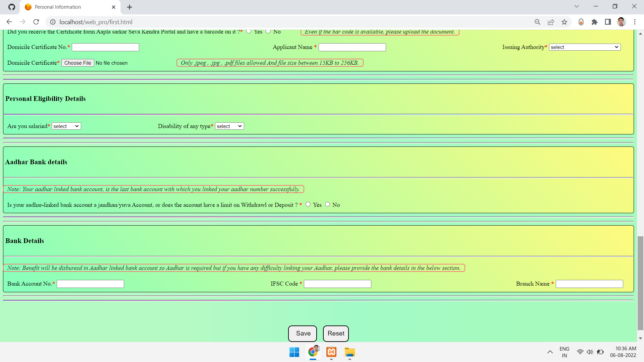The image size is (644, 362).
Task: Click the address bar URL
Action: (96, 22)
